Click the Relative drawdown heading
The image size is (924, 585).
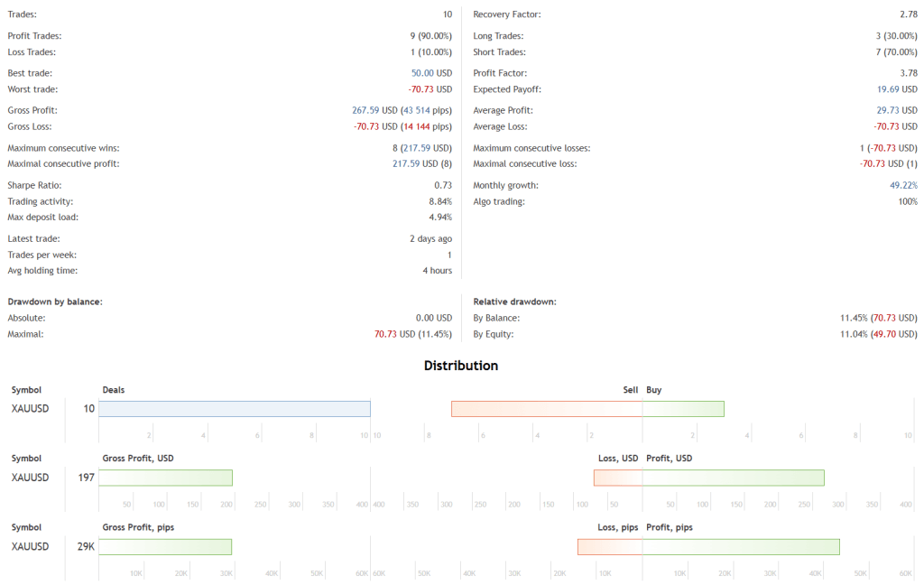[514, 302]
